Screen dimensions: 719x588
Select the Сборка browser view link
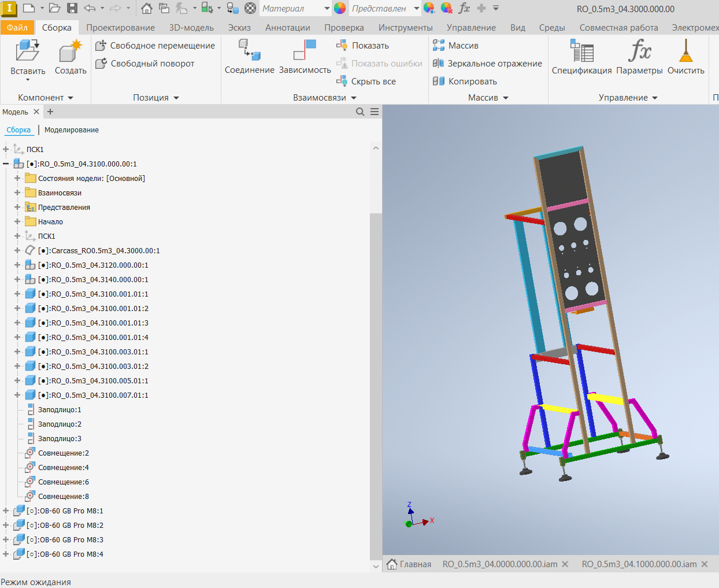18,130
